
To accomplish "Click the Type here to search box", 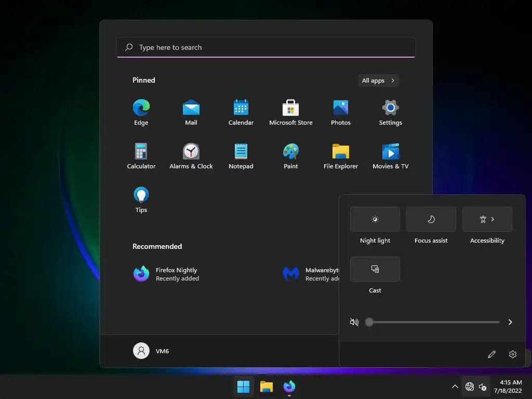I will click(266, 47).
